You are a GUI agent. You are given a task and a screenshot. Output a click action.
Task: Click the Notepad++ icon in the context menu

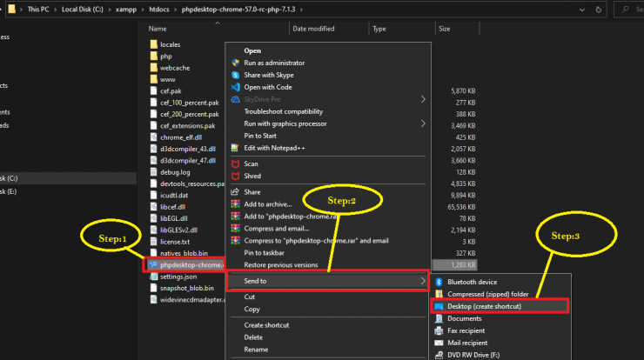tap(235, 148)
